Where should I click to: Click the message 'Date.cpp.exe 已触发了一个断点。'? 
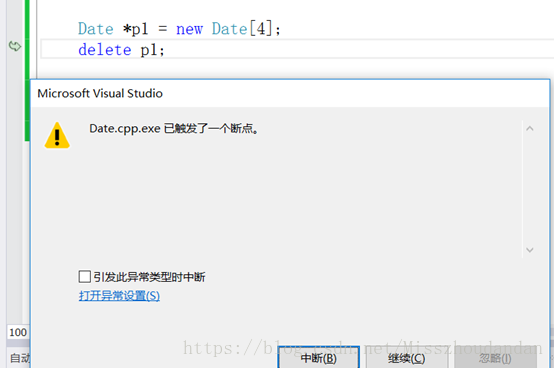point(174,129)
